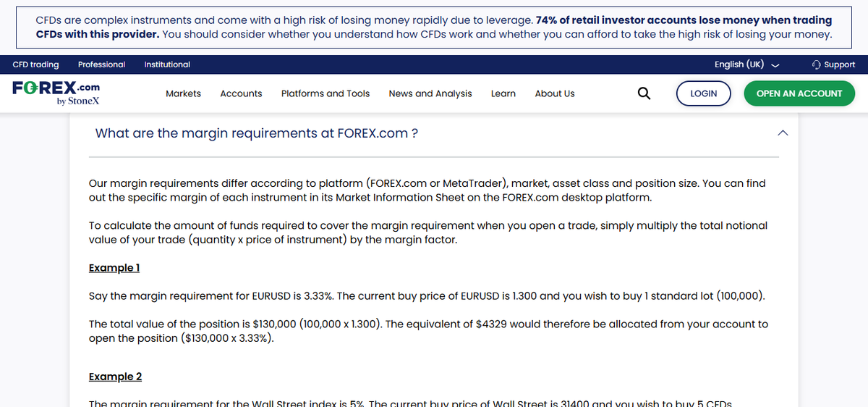
Task: Open the Accounts menu
Action: (241, 93)
